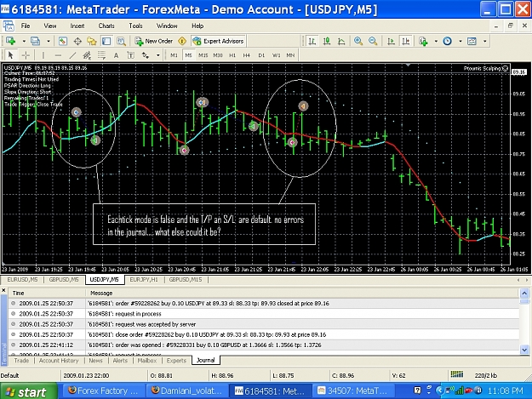Screen dimensions: 532x399
Task: Open the Tools menu
Action: pyautogui.click(x=135, y=26)
